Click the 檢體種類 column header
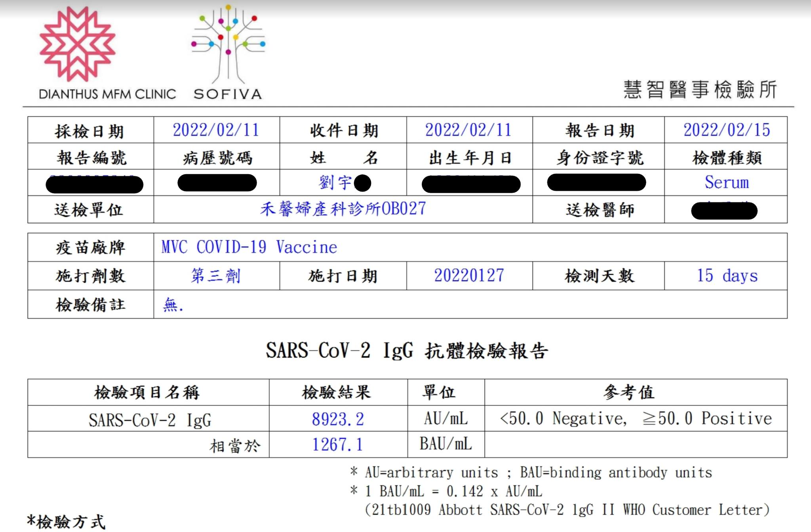This screenshot has width=811, height=532. point(726,157)
